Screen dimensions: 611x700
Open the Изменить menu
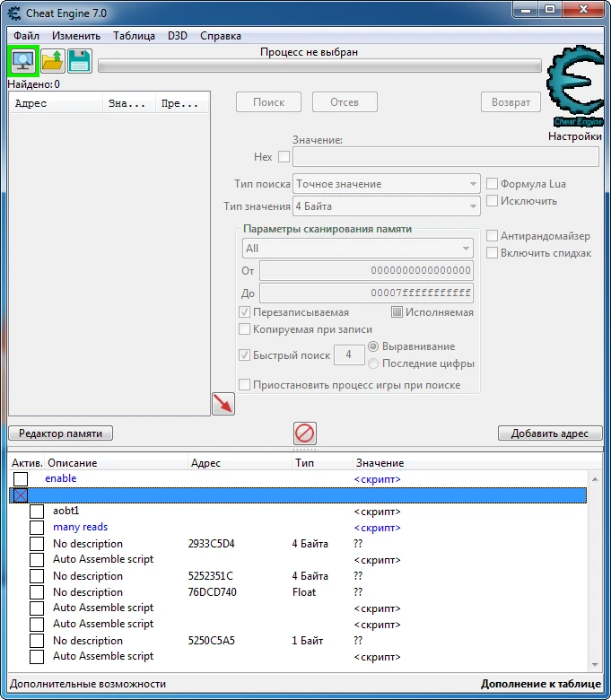(76, 36)
